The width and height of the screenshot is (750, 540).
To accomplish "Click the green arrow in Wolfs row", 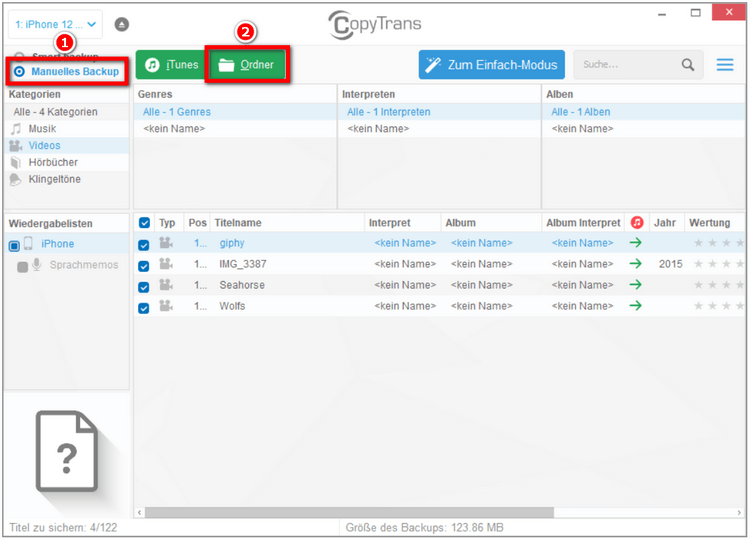I will [635, 306].
